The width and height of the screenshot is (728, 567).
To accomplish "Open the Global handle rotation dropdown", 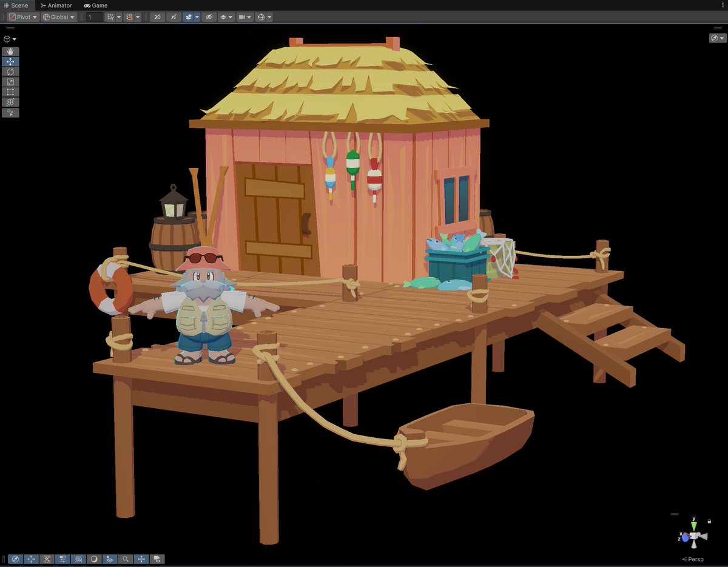I will (x=59, y=17).
